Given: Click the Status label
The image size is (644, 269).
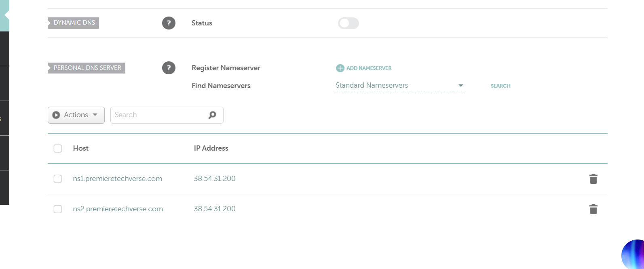Looking at the screenshot, I should (202, 23).
